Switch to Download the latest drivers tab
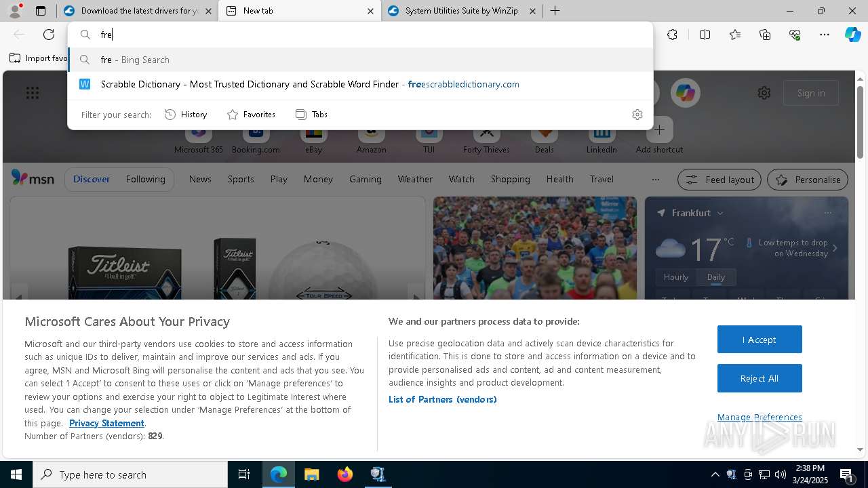The image size is (868, 488). click(138, 11)
